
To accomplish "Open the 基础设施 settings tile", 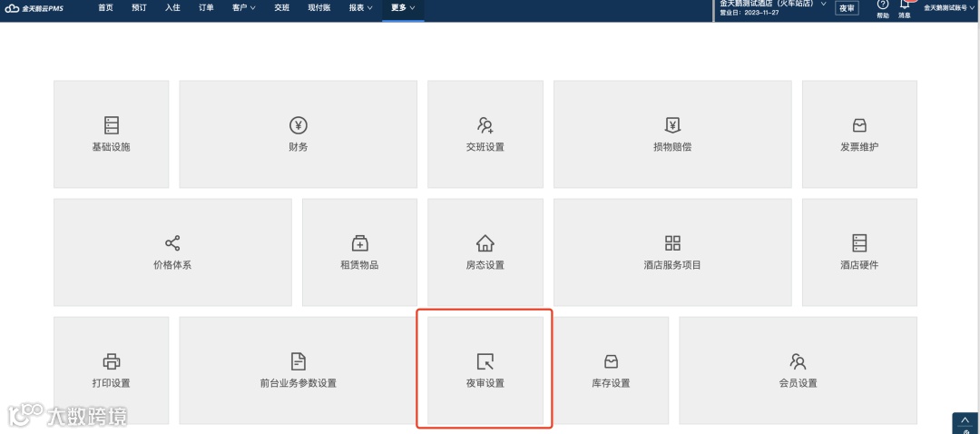I will pyautogui.click(x=112, y=133).
